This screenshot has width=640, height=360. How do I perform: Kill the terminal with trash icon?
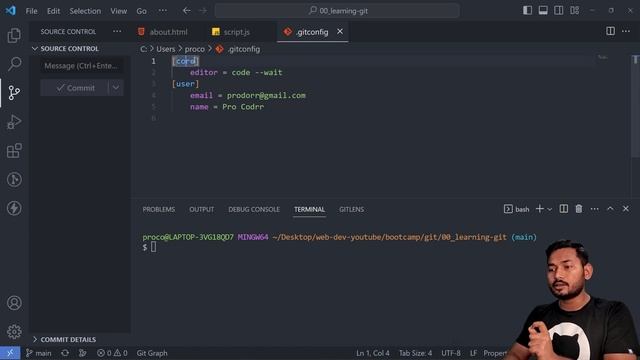579,209
